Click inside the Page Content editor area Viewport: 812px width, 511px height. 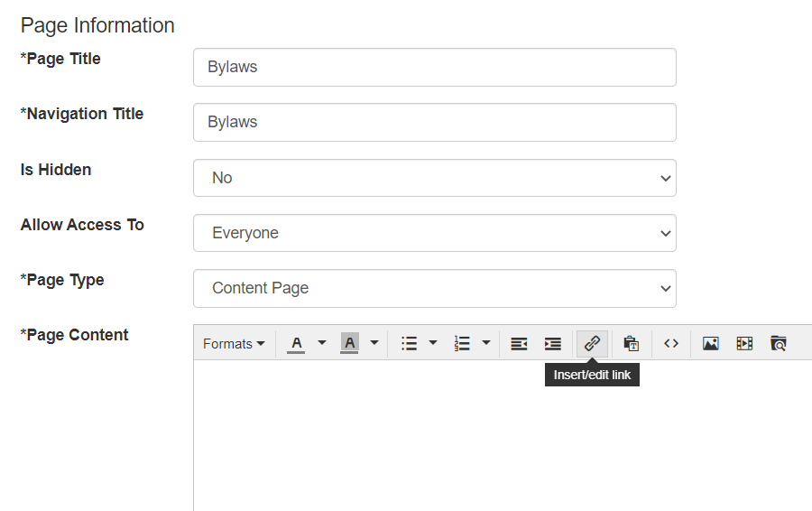pos(503,435)
